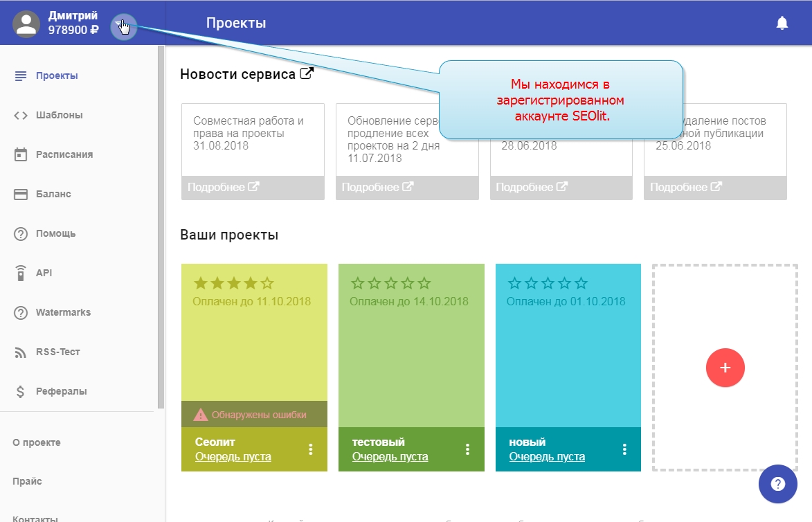Image resolution: width=812 pixels, height=522 pixels.
Task: Open the user avatar profile icon
Action: [x=27, y=24]
